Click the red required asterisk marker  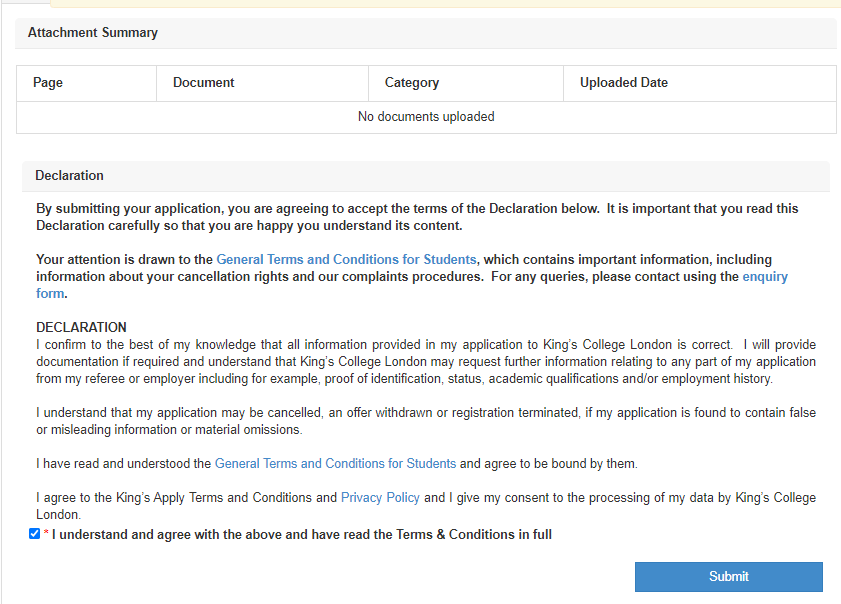(x=46, y=535)
